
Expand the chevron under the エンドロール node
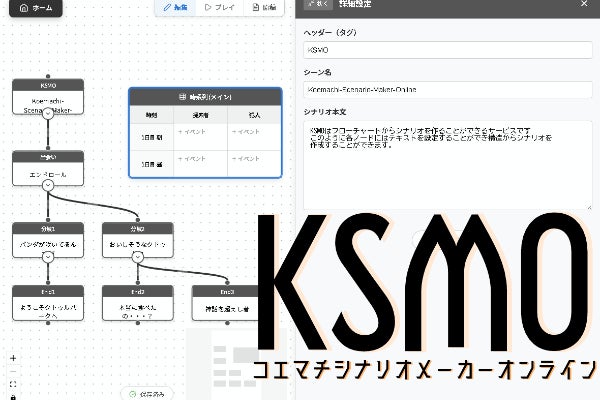coord(48,186)
